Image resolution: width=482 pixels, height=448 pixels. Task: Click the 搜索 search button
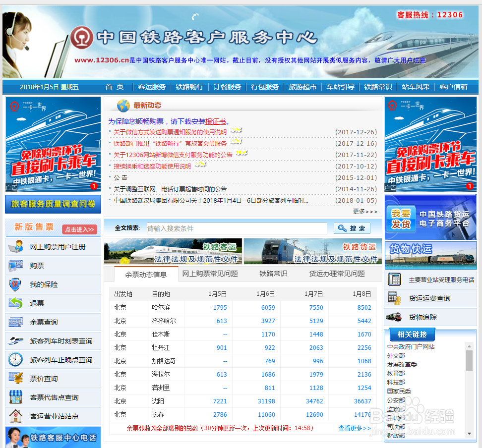pos(352,228)
